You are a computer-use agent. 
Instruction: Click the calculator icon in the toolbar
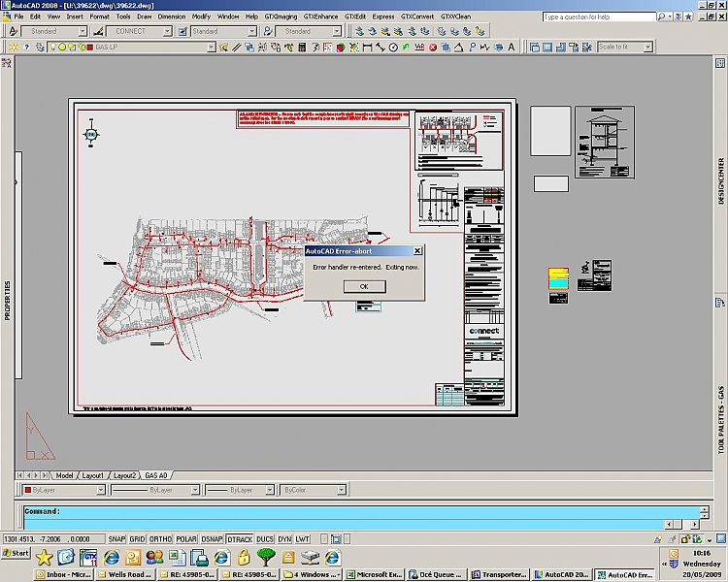(302, 47)
